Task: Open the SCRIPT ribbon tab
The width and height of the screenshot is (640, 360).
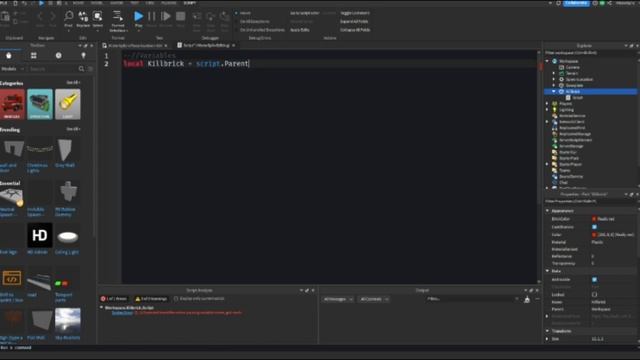Action: coord(189,3)
